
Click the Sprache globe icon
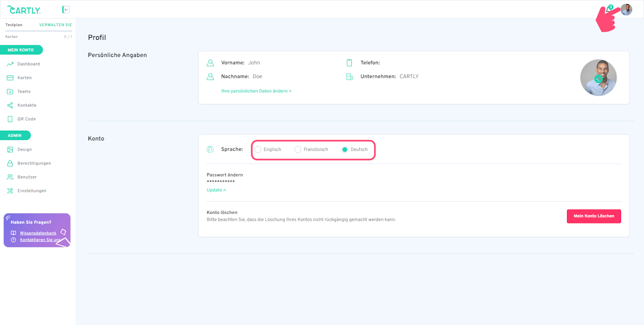(x=210, y=149)
